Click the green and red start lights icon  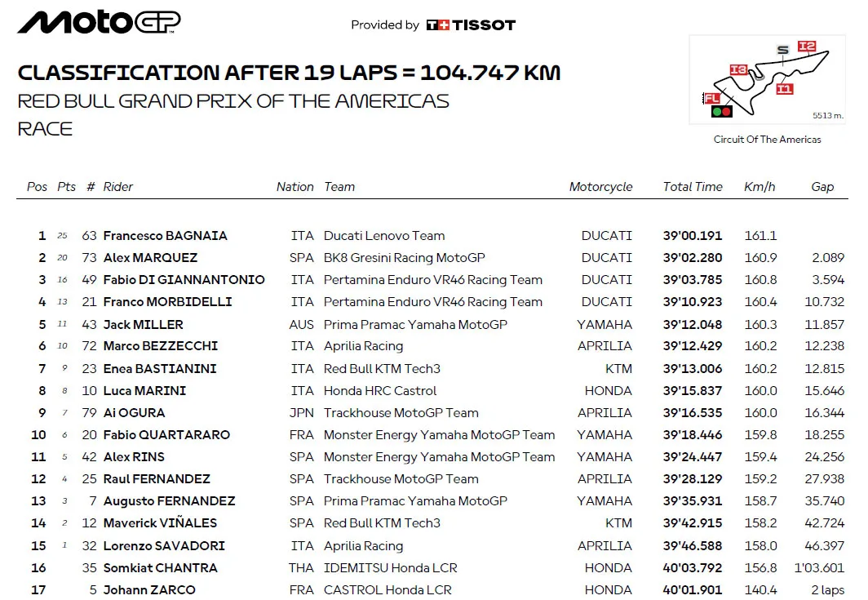[722, 112]
